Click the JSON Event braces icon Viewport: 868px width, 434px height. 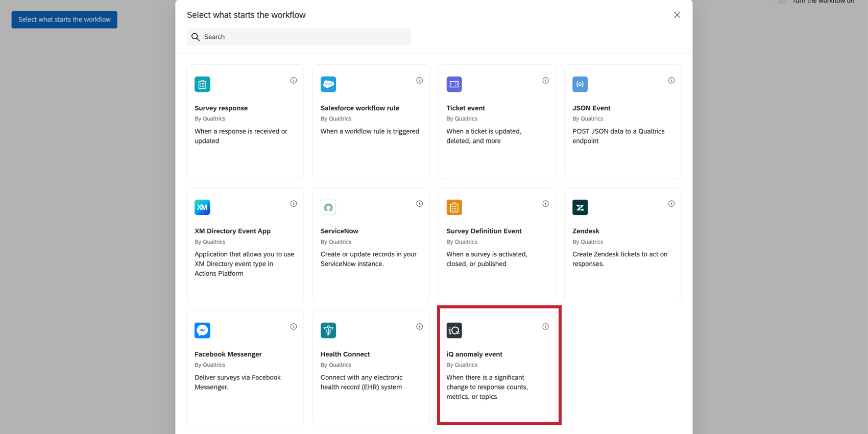tap(580, 84)
